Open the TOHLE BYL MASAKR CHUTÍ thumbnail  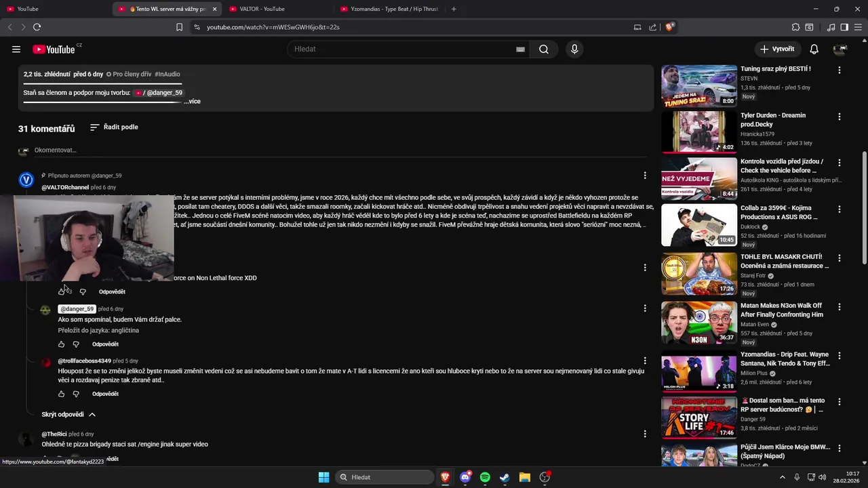tap(699, 274)
